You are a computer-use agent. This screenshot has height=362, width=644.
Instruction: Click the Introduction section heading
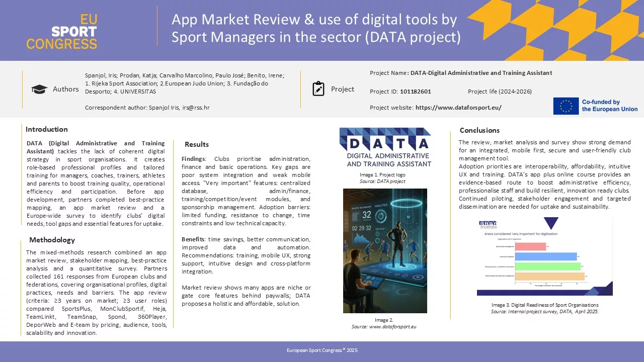[x=47, y=129]
